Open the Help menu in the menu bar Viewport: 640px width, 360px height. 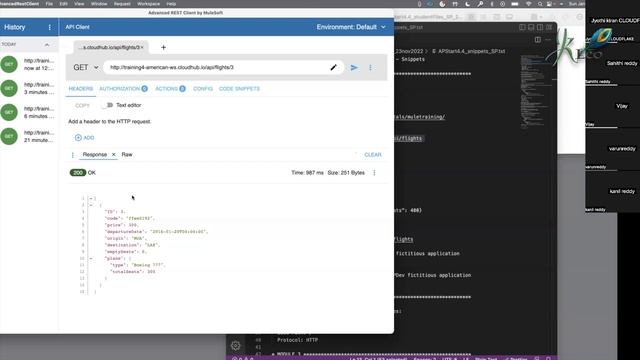click(x=171, y=4)
